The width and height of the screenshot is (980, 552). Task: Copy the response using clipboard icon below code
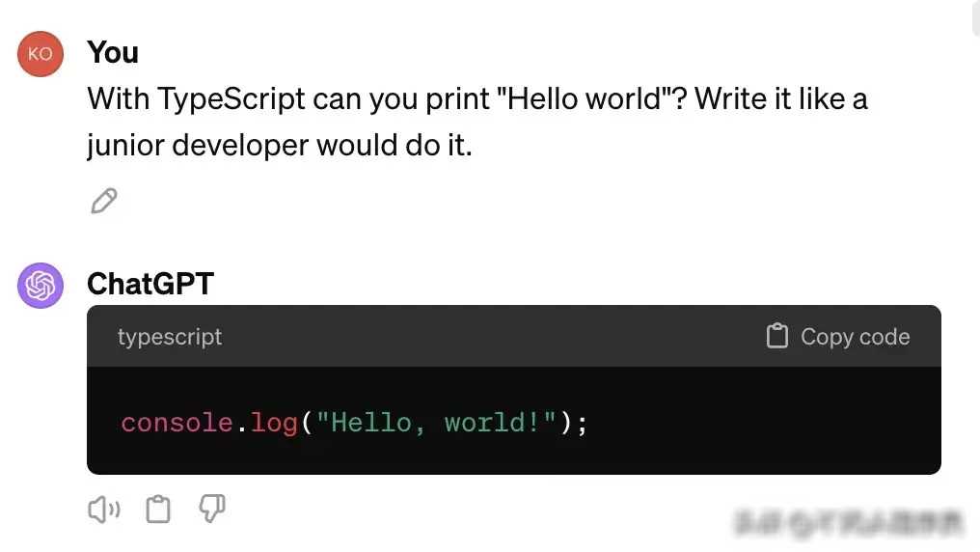point(158,509)
